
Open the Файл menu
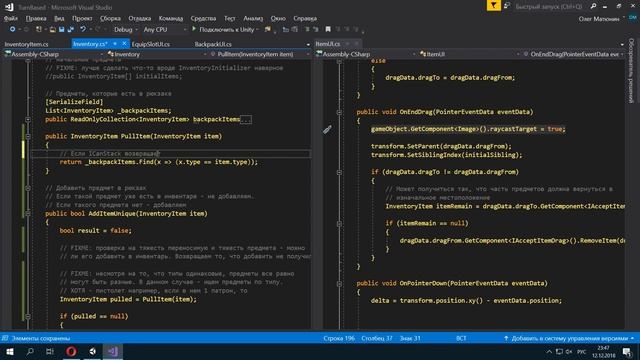pyautogui.click(x=11, y=18)
